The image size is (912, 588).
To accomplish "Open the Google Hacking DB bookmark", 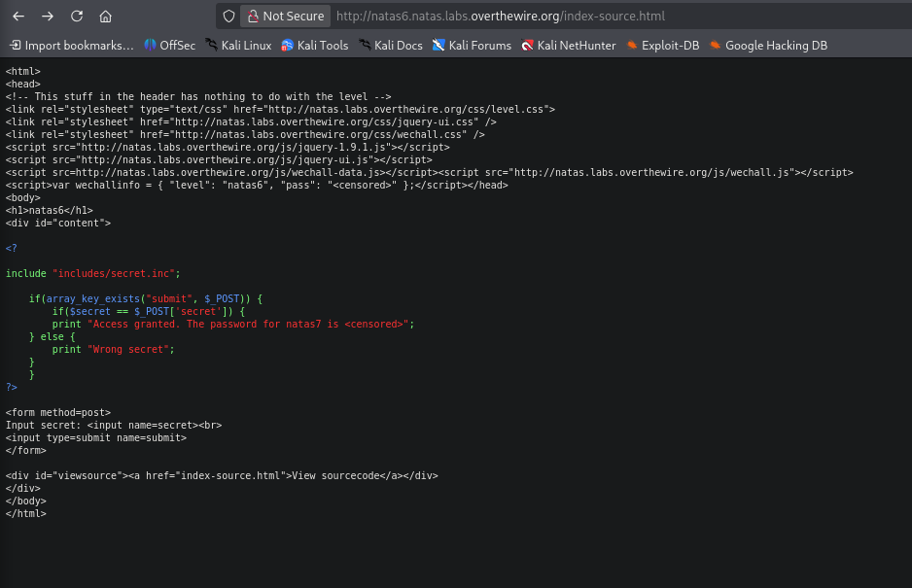I will click(x=768, y=46).
